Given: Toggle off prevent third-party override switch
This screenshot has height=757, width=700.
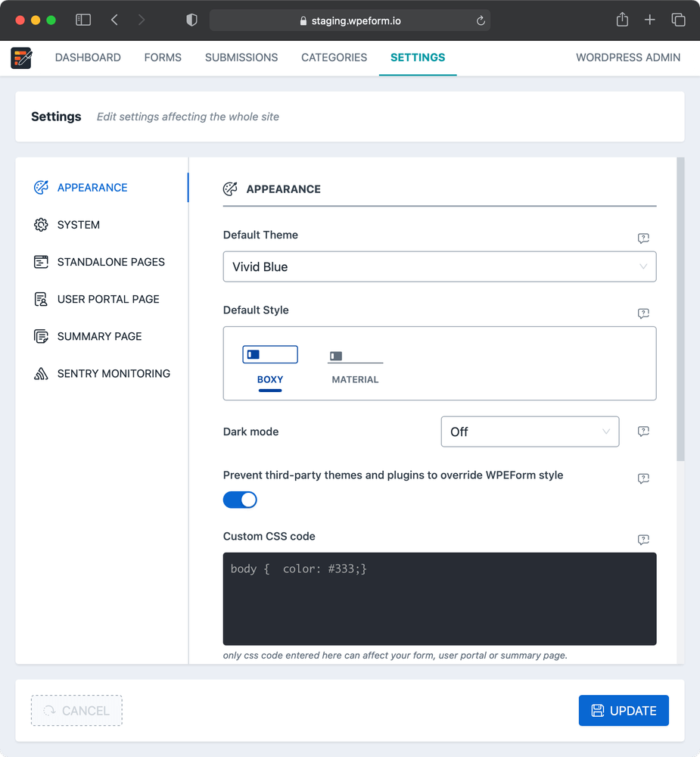Looking at the screenshot, I should click(240, 500).
